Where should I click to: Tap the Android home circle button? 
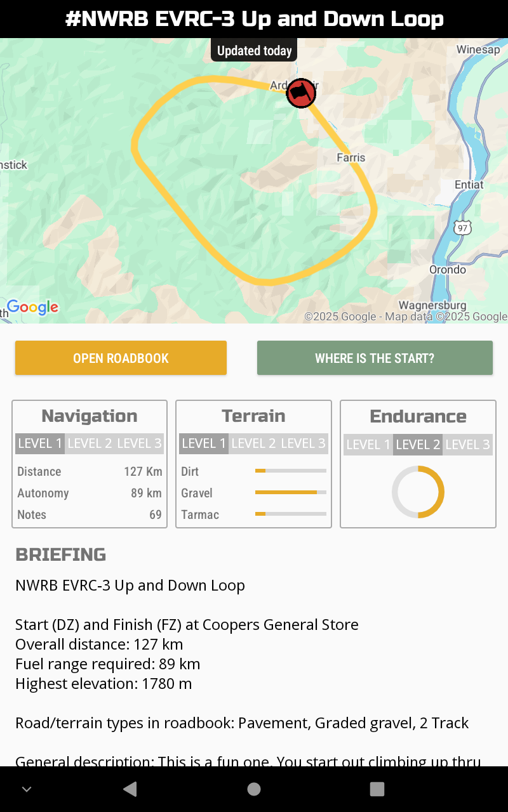(x=253, y=789)
